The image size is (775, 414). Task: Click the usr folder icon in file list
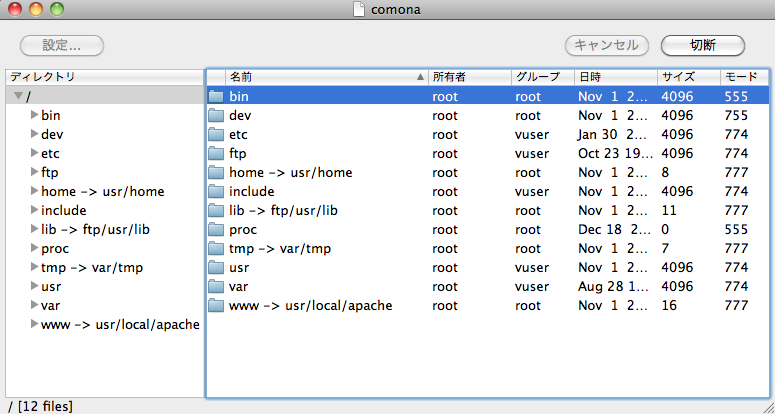(216, 268)
